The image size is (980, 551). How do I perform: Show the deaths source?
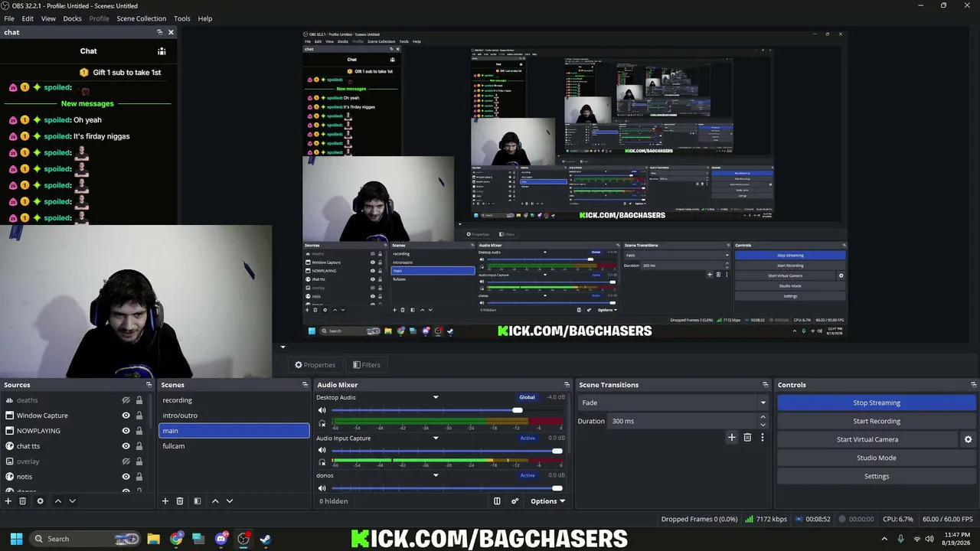[126, 400]
